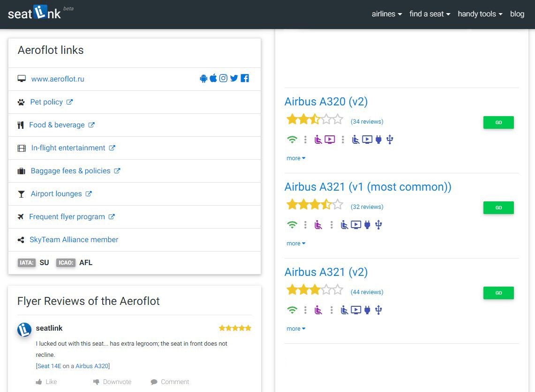View the 34 reviews for A320 (v2)
This screenshot has width=535, height=392.
click(x=367, y=122)
